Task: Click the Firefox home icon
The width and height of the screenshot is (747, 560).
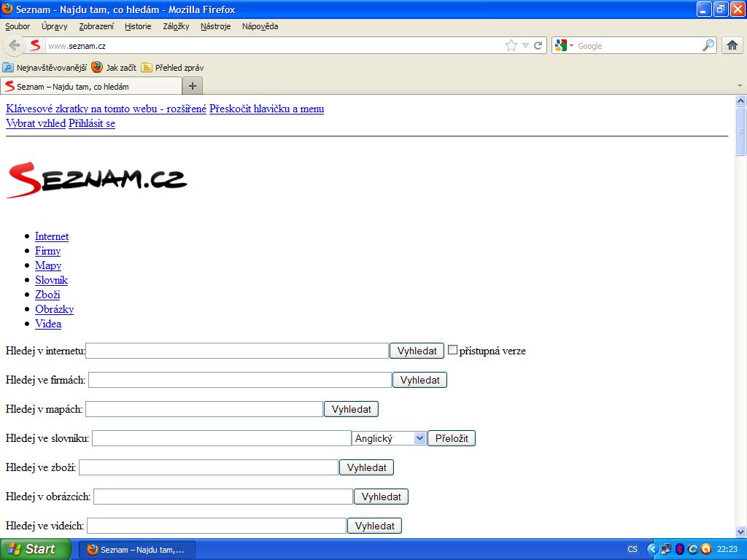Action: coord(732,46)
